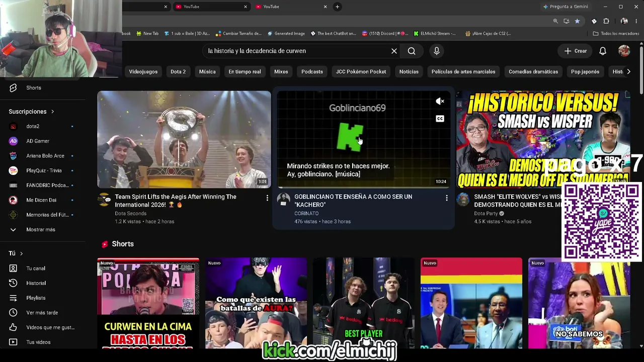Image resolution: width=644 pixels, height=362 pixels.
Task: Open the Me Dicen Dai channel avatar
Action: pyautogui.click(x=13, y=200)
